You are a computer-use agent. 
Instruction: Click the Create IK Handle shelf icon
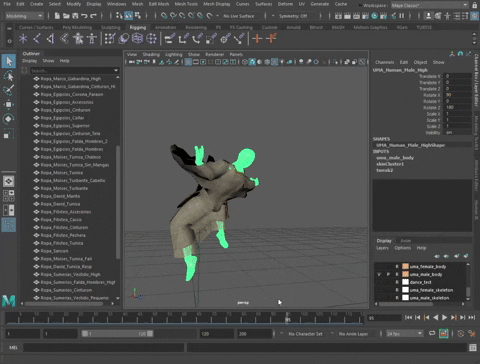pyautogui.click(x=50, y=39)
